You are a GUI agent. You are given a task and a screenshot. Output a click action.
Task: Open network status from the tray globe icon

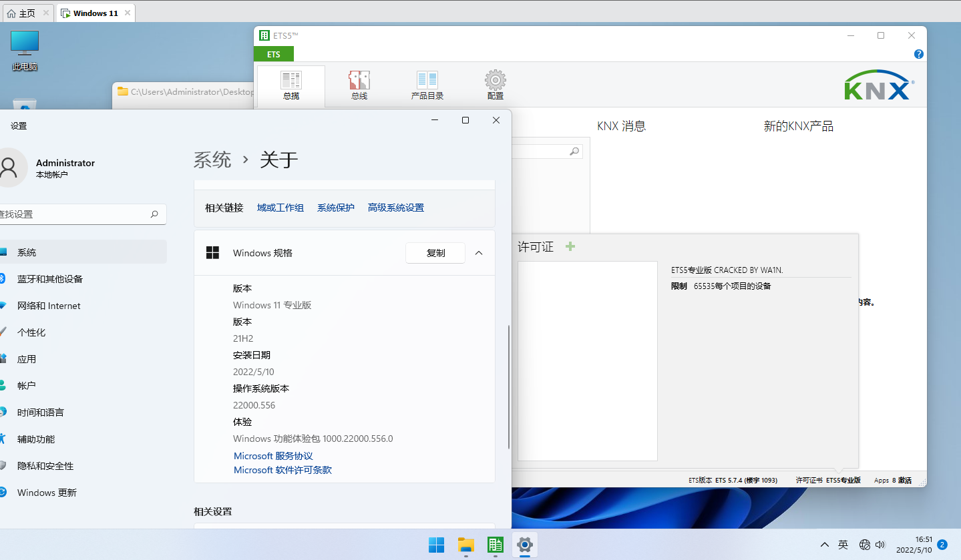[865, 545]
